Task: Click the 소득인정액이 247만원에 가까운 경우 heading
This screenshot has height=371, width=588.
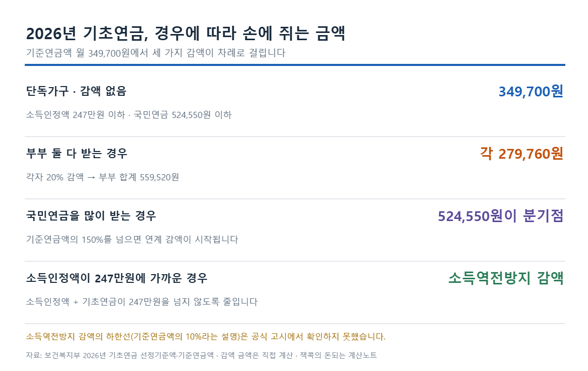Action: [117, 278]
